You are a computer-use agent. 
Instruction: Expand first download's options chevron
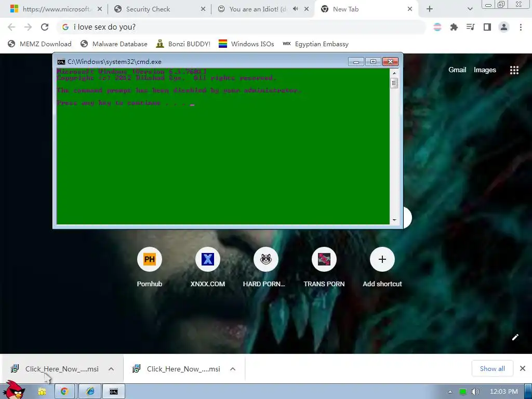(111, 369)
